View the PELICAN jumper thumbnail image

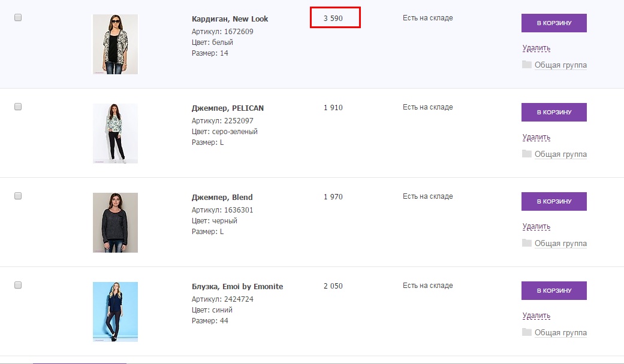(x=115, y=134)
